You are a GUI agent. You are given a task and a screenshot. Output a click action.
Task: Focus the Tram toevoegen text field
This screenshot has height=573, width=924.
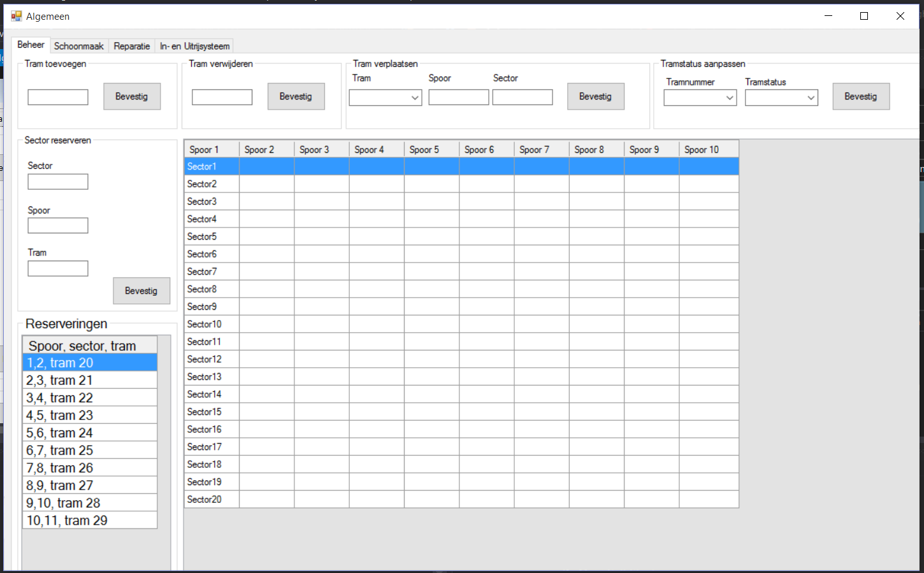[x=58, y=97]
